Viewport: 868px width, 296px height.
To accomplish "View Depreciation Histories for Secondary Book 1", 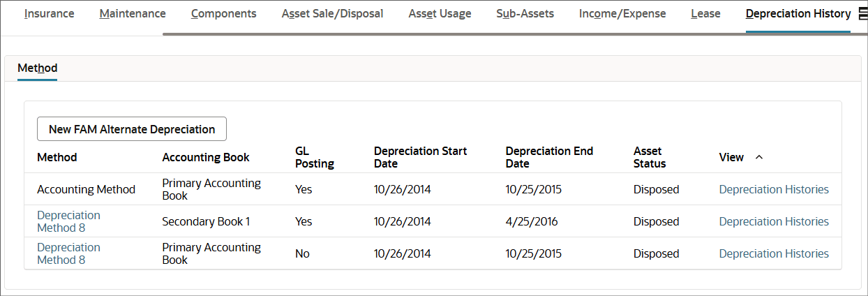I will (774, 221).
